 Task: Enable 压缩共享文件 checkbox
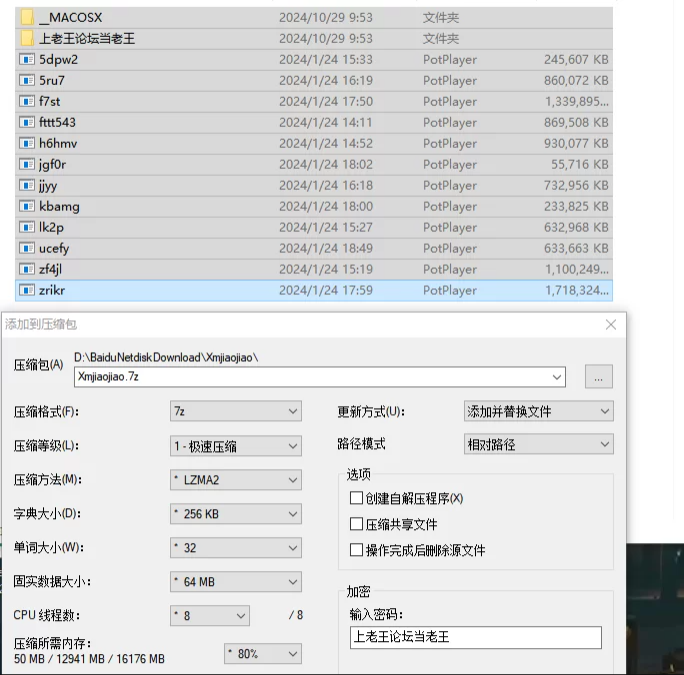(x=356, y=524)
